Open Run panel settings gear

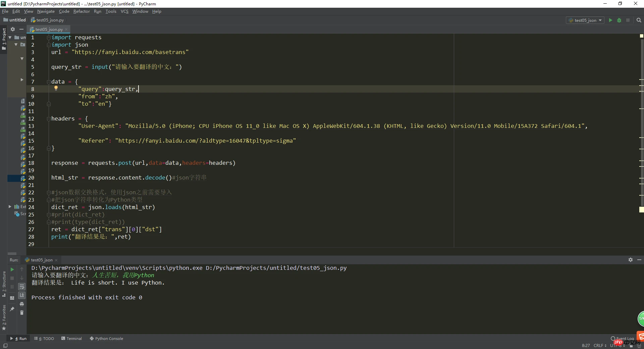coord(631,260)
